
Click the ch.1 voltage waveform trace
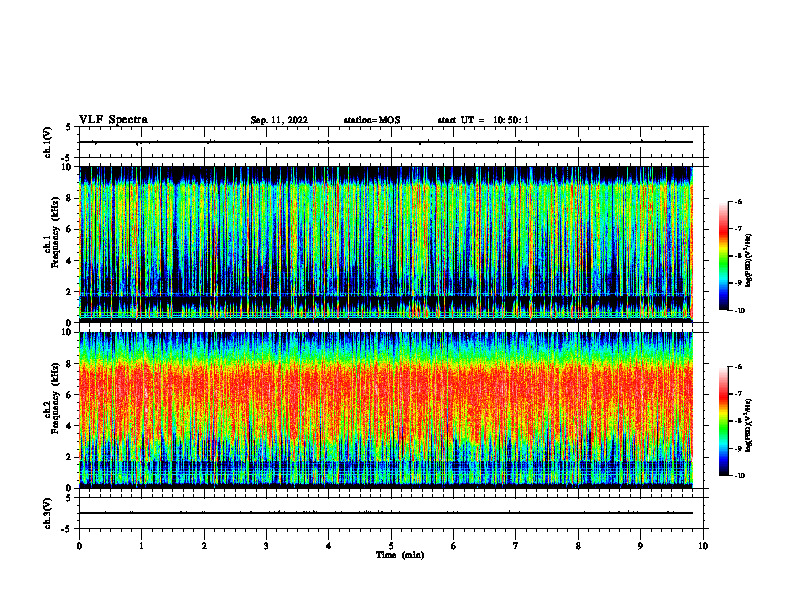tap(386, 142)
